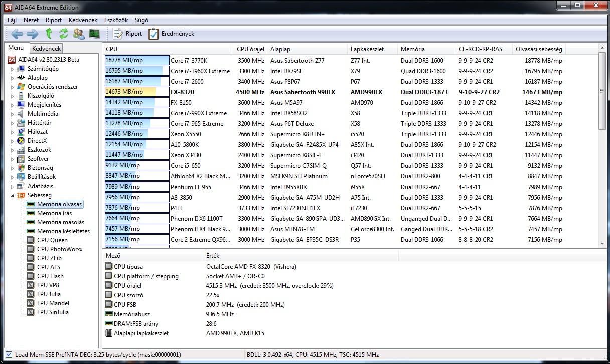
Task: Open the Riport menu
Action: point(54,20)
